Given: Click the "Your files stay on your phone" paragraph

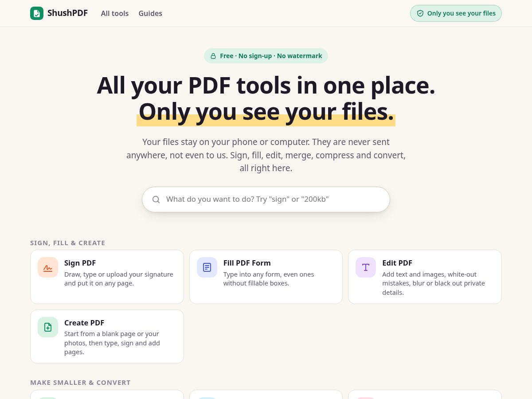Looking at the screenshot, I should [x=266, y=155].
